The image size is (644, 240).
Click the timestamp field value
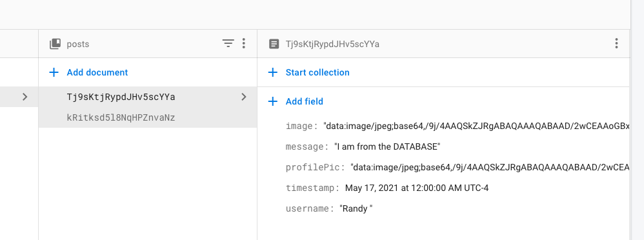click(x=417, y=188)
